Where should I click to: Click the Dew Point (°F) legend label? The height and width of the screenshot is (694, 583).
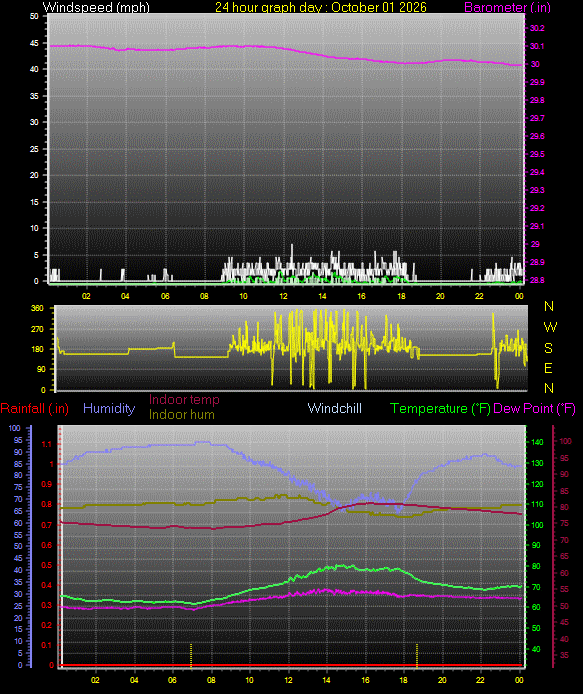point(534,409)
